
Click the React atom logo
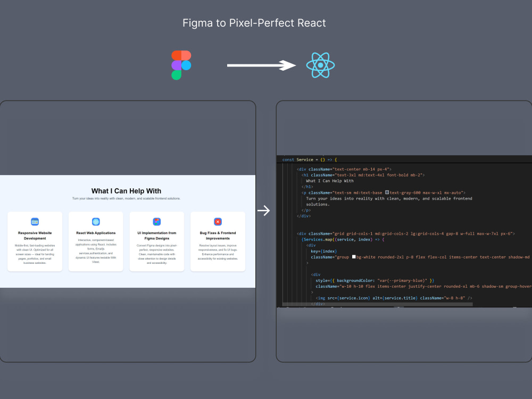pyautogui.click(x=320, y=65)
